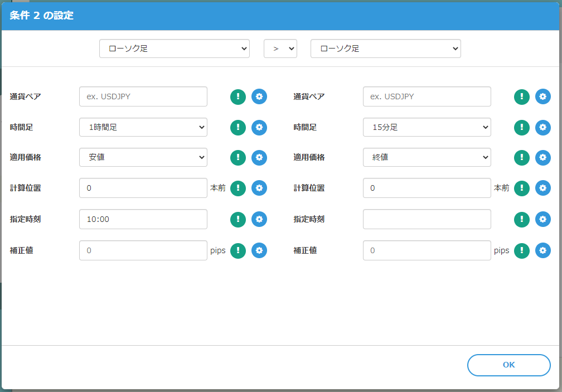Viewport: 562px width, 392px height.
Task: Click right 補正値 pips input field
Action: point(427,250)
